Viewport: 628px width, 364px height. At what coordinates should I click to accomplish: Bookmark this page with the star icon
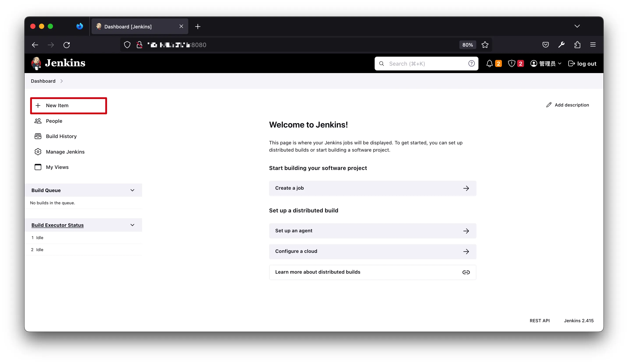pyautogui.click(x=485, y=45)
